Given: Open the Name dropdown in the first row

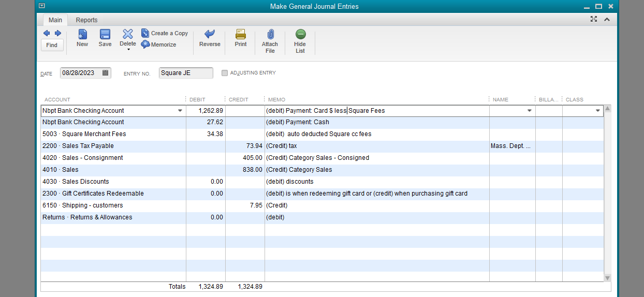Looking at the screenshot, I should click(530, 111).
